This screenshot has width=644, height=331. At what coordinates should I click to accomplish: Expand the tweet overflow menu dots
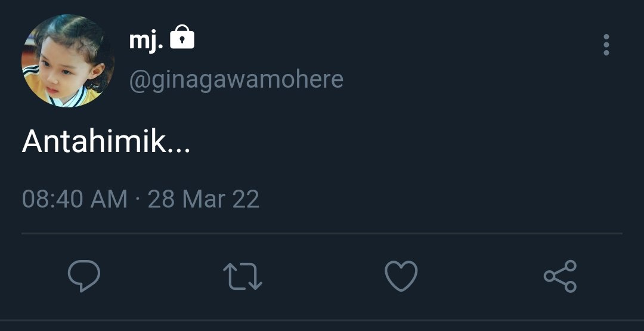(606, 45)
